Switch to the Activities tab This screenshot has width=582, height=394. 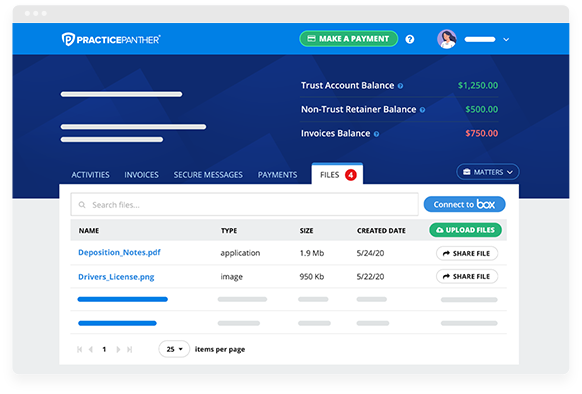[x=90, y=175]
